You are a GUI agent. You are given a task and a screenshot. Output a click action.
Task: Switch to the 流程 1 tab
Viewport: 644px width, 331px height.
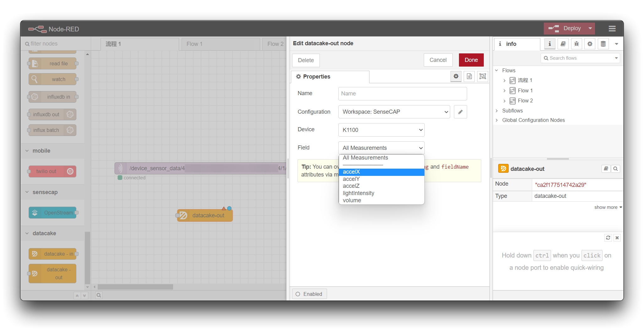(x=140, y=44)
